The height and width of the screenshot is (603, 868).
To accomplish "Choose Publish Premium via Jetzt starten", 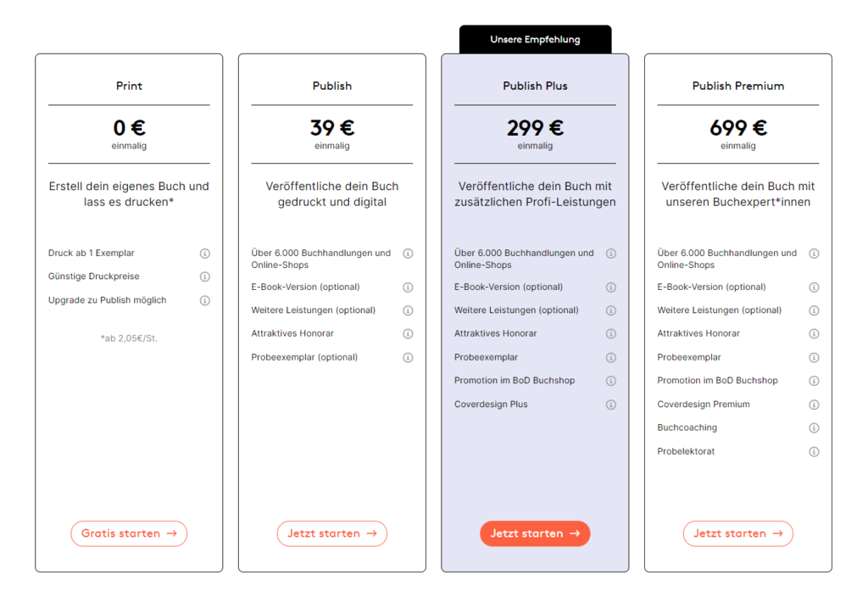I will coord(738,533).
